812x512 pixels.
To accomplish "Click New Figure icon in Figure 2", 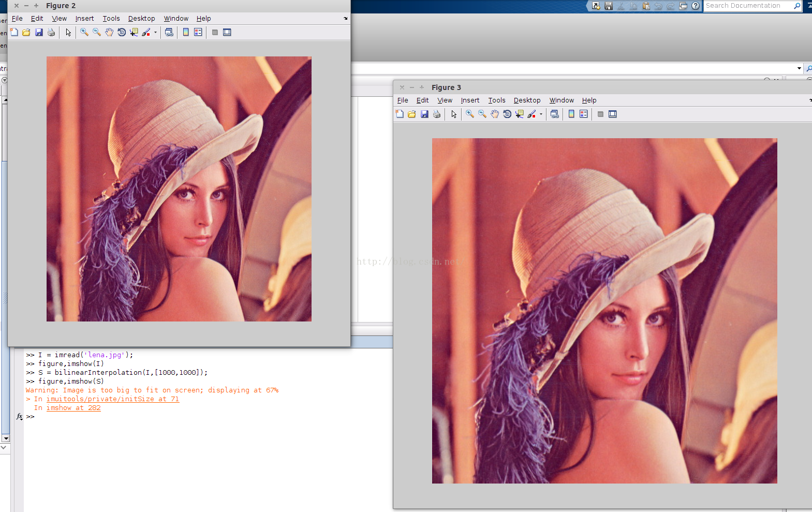I will (x=14, y=32).
